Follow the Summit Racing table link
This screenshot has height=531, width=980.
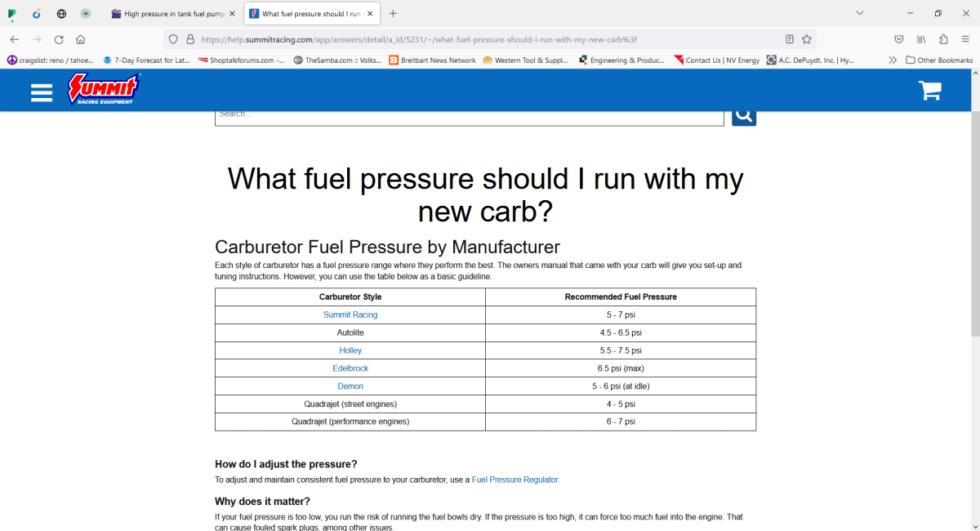coord(350,315)
